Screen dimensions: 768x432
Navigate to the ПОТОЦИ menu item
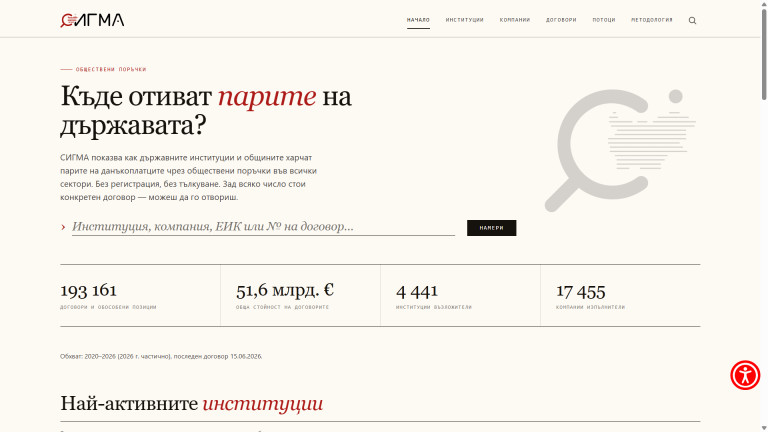tap(604, 20)
